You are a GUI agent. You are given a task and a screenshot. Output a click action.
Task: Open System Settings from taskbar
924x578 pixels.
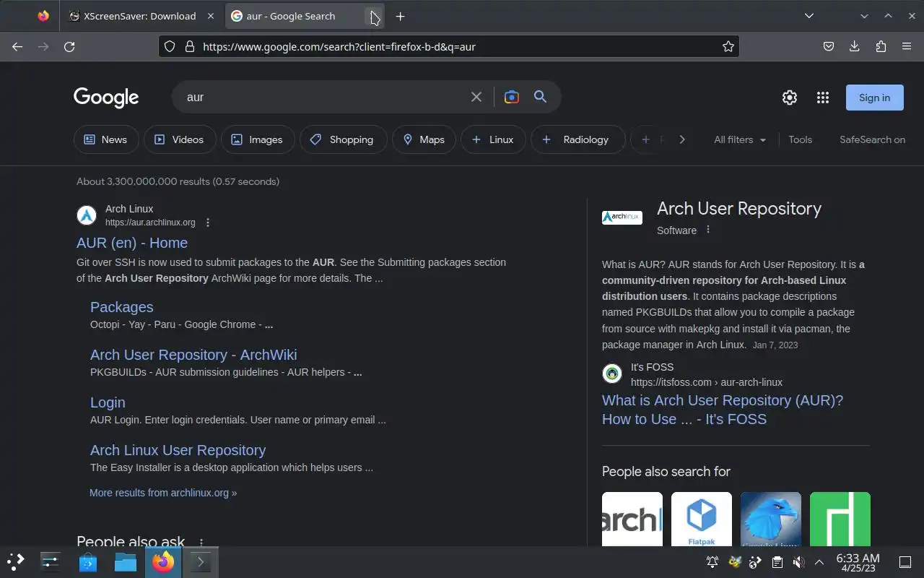pos(51,561)
